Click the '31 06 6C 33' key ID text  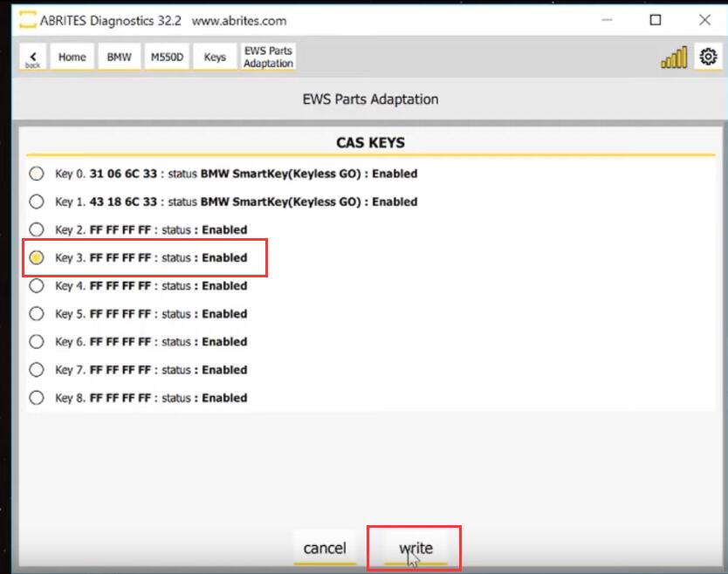(123, 174)
